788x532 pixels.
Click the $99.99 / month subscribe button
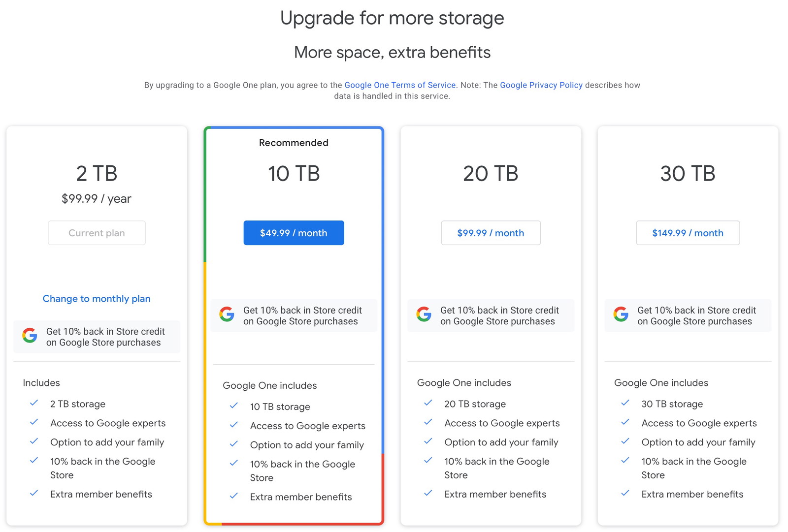pos(491,233)
